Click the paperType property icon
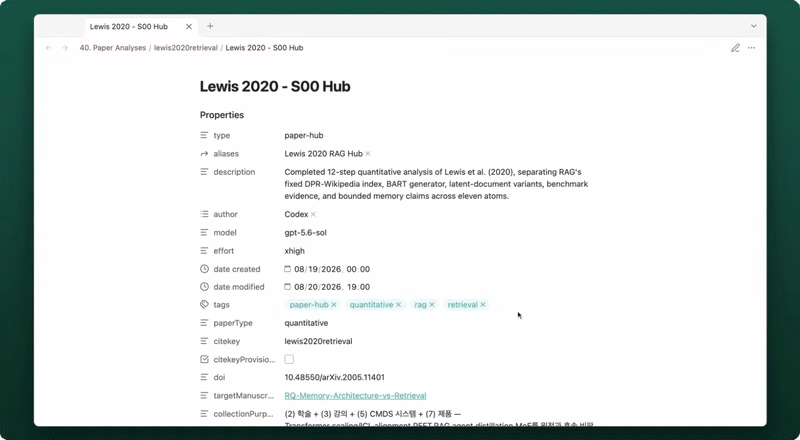Viewport: 800px width, 440px height. click(204, 323)
